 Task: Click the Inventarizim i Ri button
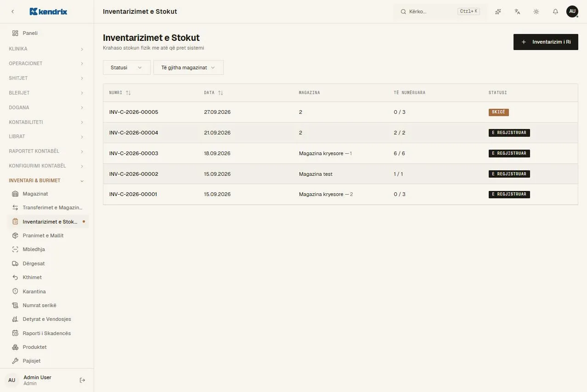[546, 42]
